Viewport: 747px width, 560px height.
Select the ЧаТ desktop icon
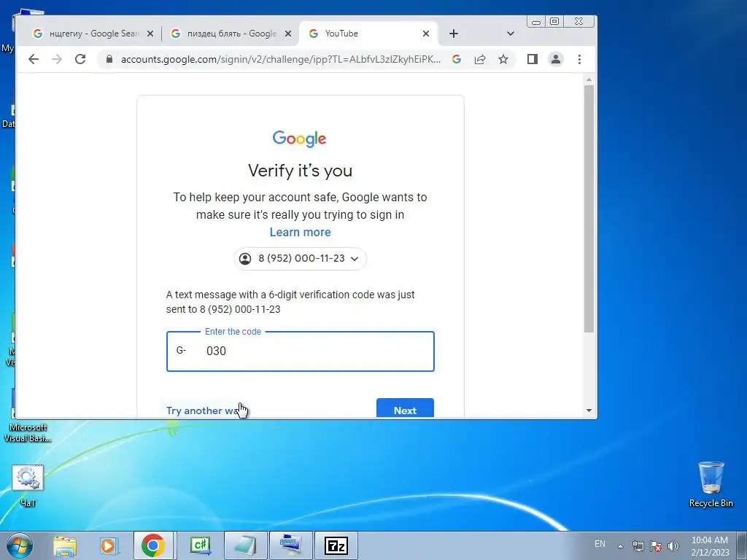(x=28, y=486)
